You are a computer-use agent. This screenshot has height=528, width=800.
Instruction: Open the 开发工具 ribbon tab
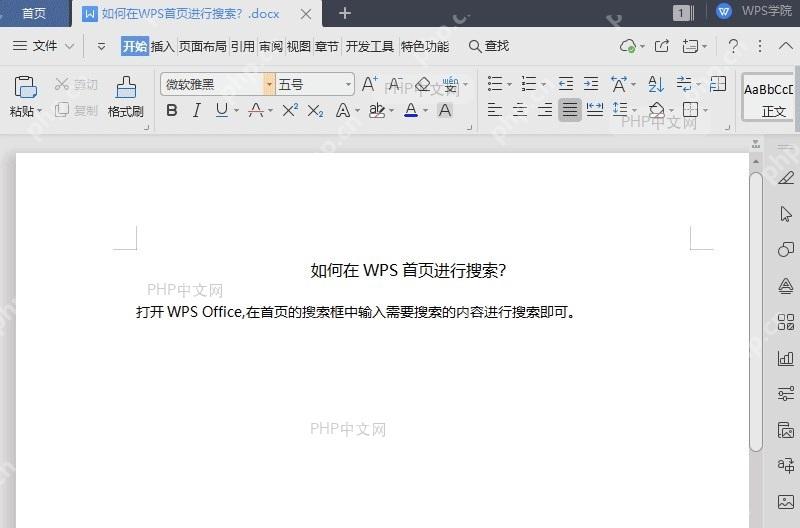click(369, 46)
